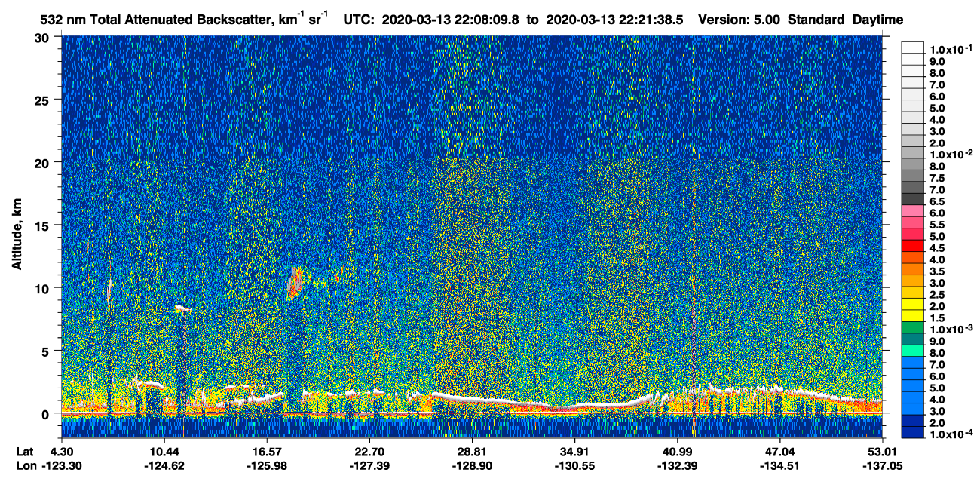Click longitude value -137.05
Image resolution: width=980 pixels, height=503 pixels.
point(882,465)
